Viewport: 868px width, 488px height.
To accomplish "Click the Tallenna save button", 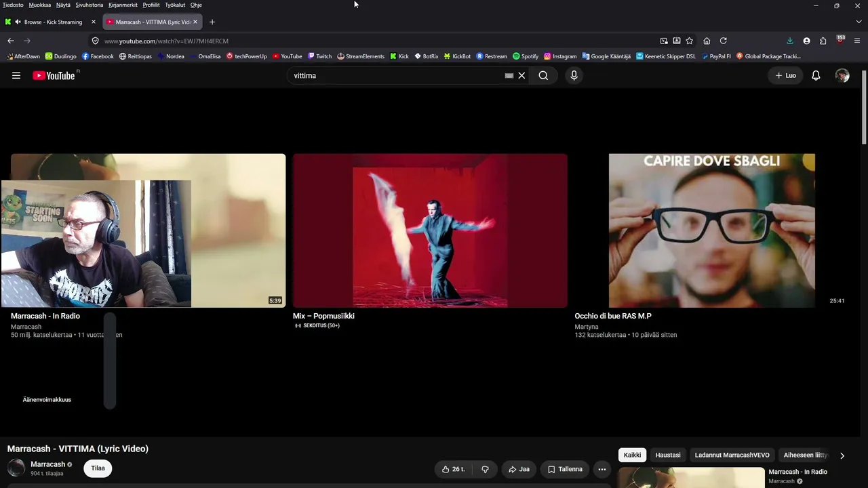I will pyautogui.click(x=565, y=469).
